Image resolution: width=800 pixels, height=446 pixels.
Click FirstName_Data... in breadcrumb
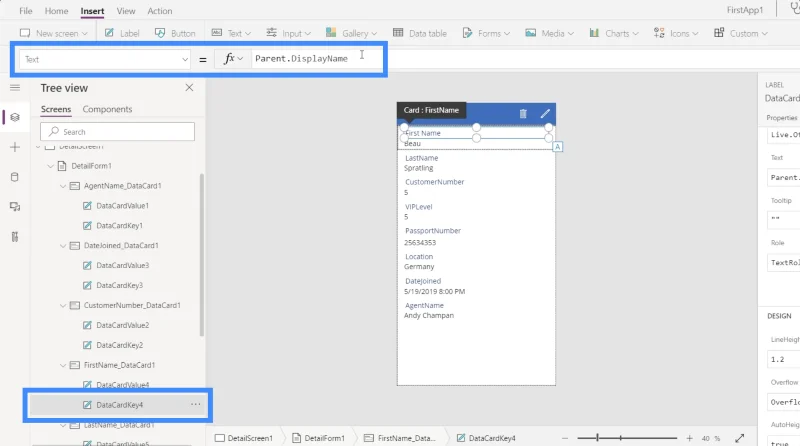(401, 438)
